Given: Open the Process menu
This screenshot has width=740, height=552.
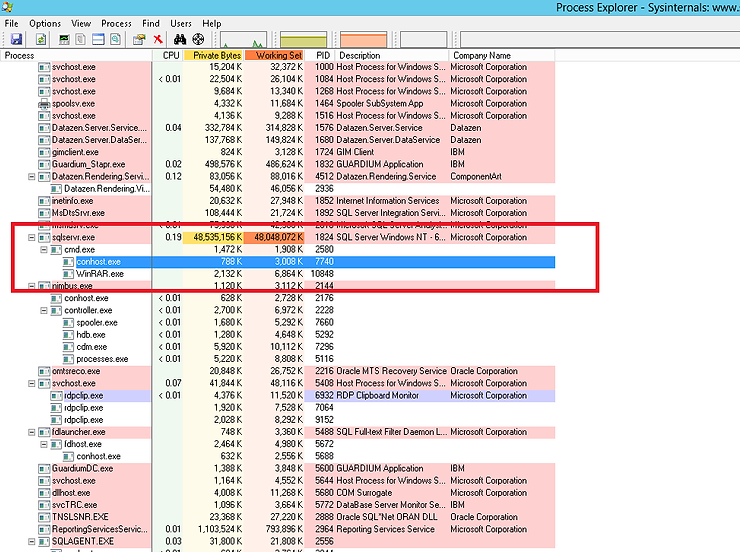Looking at the screenshot, I should pyautogui.click(x=116, y=24).
